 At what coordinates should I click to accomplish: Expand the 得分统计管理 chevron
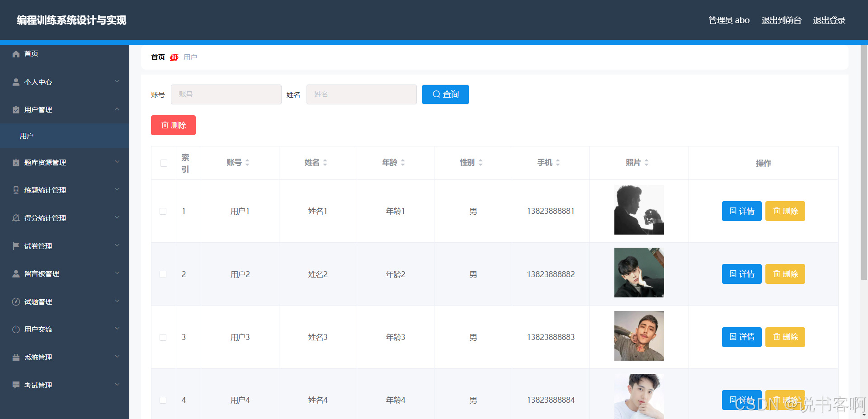pyautogui.click(x=117, y=217)
